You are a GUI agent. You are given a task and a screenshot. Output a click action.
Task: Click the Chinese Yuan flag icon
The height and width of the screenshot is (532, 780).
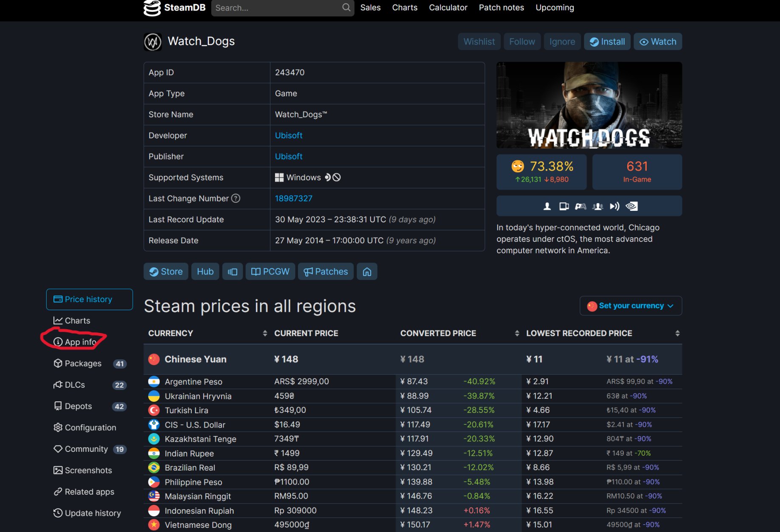(x=154, y=359)
